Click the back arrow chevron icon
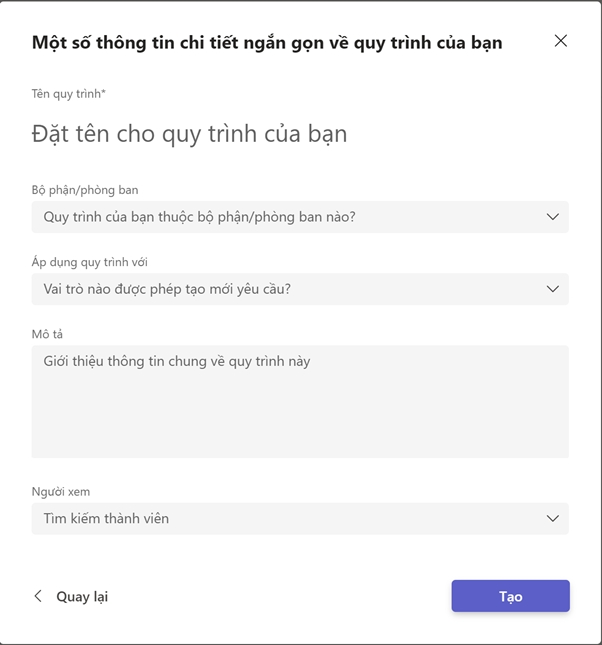Screen dimensions: 602x645 tap(38, 596)
